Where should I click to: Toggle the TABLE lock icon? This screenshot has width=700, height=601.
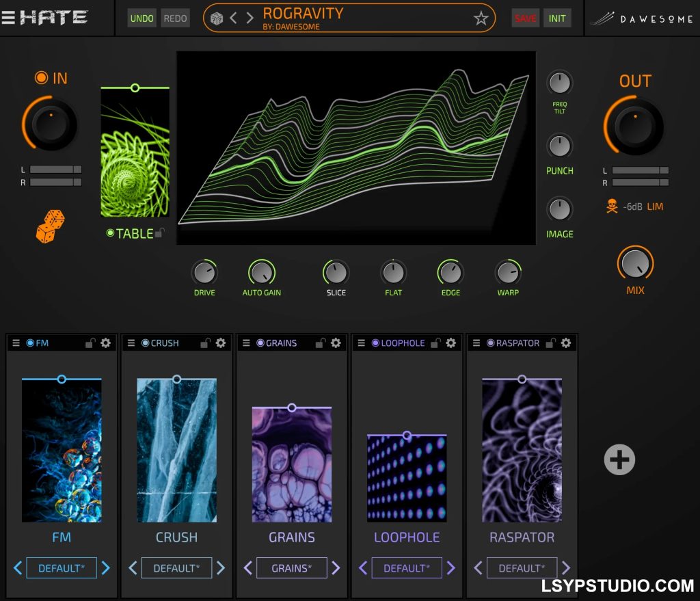pos(160,233)
